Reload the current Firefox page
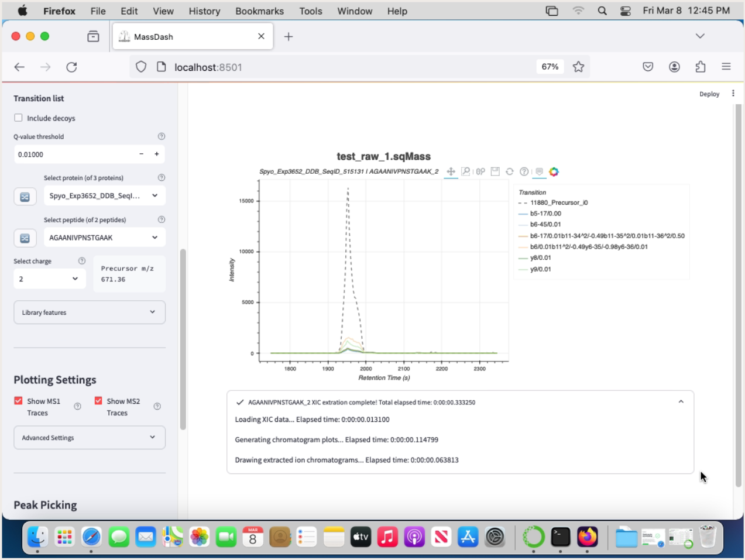Screen dimensions: 745x560 71,67
